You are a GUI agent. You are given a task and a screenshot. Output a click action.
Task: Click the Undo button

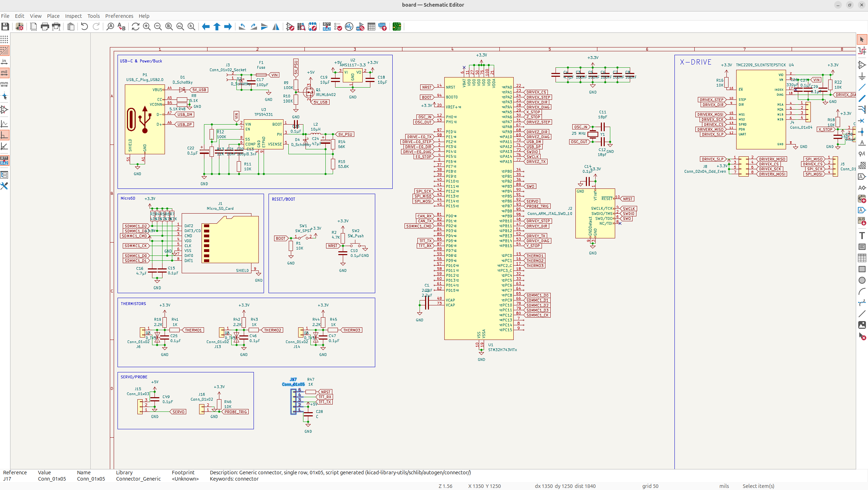(x=84, y=27)
